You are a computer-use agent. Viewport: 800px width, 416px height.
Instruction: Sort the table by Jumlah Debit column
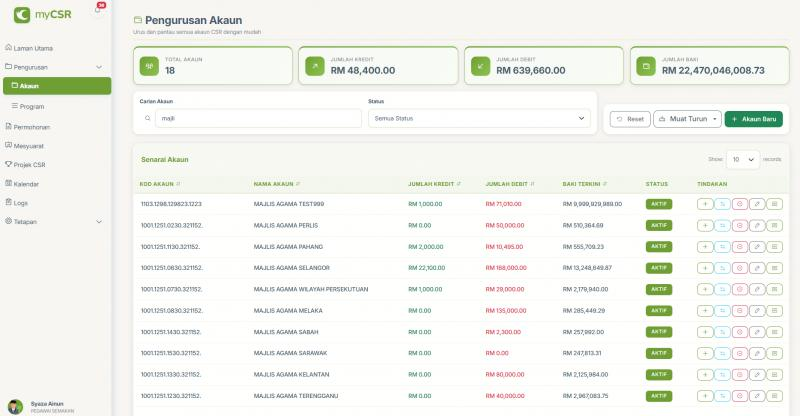coord(508,184)
